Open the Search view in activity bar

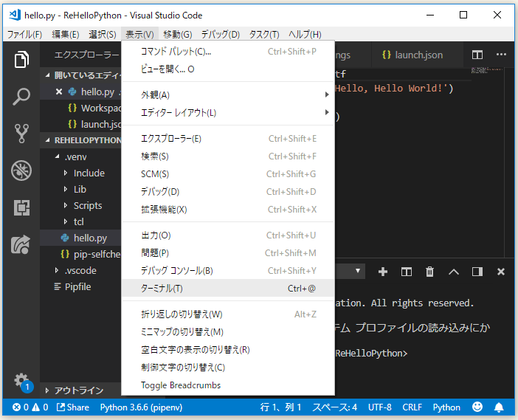pos(22,97)
